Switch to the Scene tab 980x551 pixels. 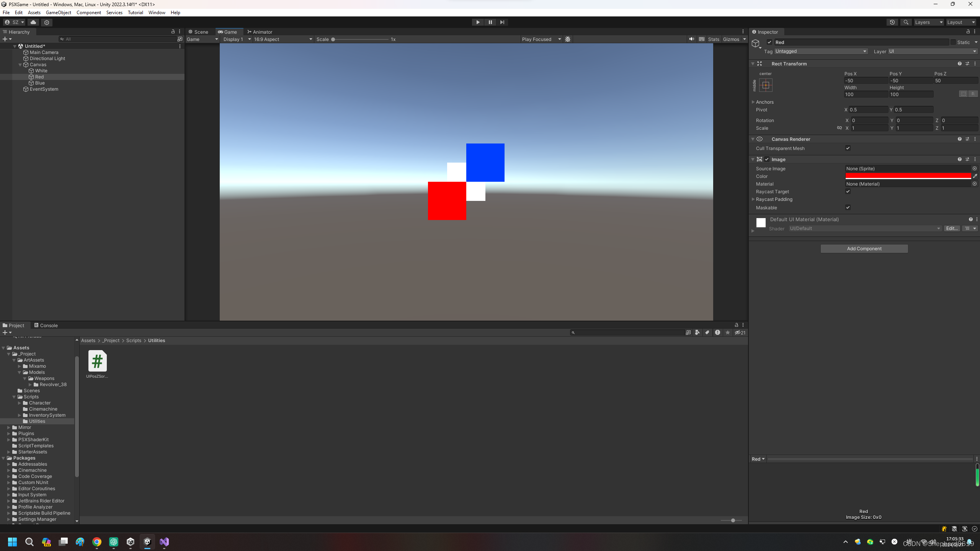(x=199, y=32)
